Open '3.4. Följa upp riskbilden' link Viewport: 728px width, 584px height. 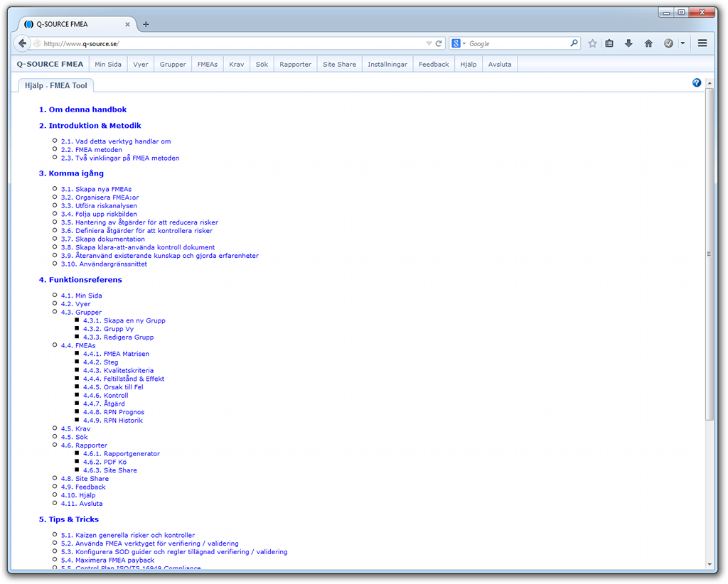(x=99, y=214)
